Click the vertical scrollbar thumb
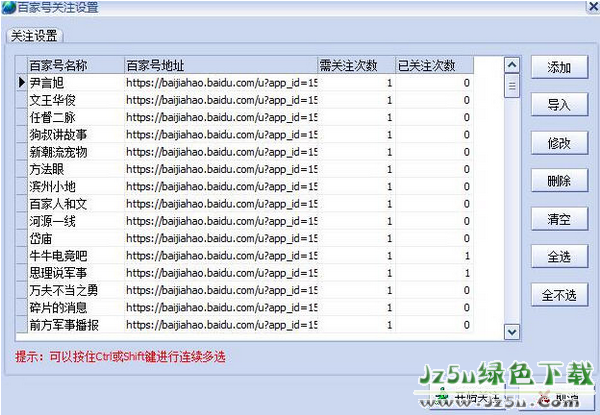600x415 pixels. pyautogui.click(x=512, y=86)
